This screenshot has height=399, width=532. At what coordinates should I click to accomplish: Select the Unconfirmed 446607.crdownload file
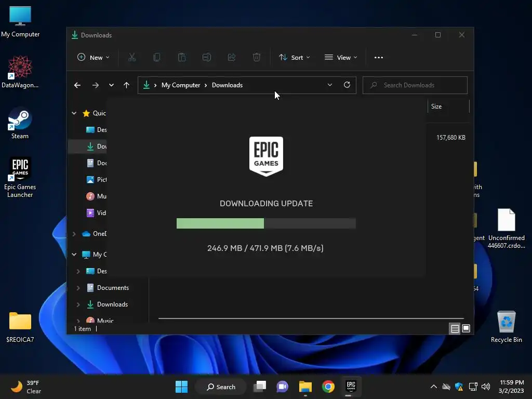click(x=506, y=229)
